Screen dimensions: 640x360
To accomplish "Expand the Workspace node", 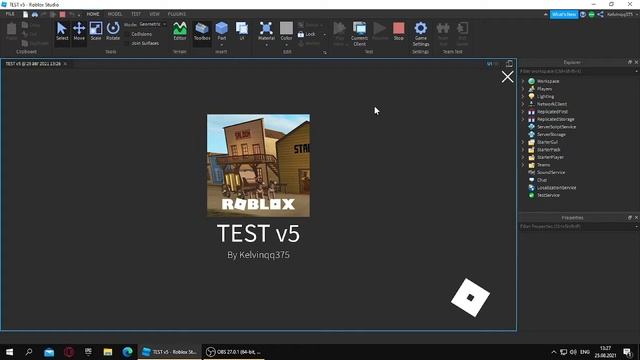I will (x=523, y=81).
